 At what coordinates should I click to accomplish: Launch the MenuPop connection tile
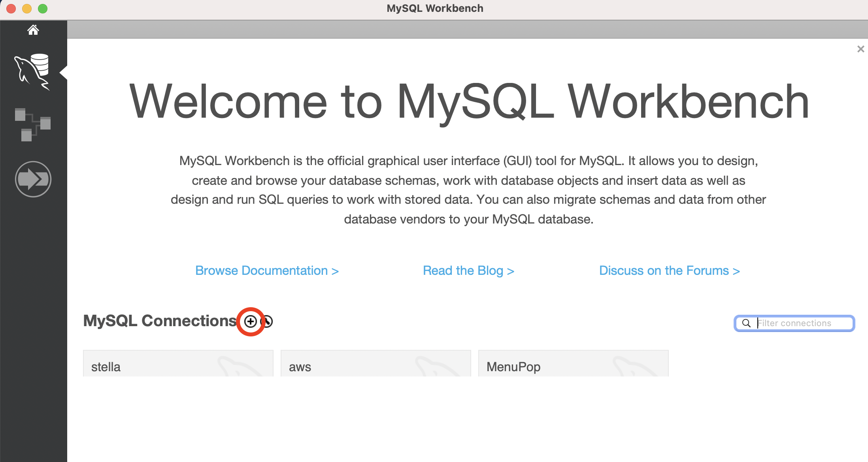click(573, 364)
